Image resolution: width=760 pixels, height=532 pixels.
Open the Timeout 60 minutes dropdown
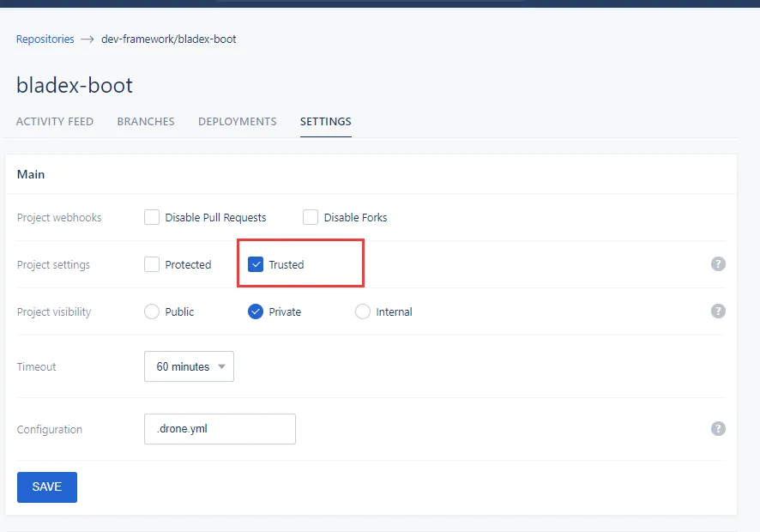[x=189, y=366]
